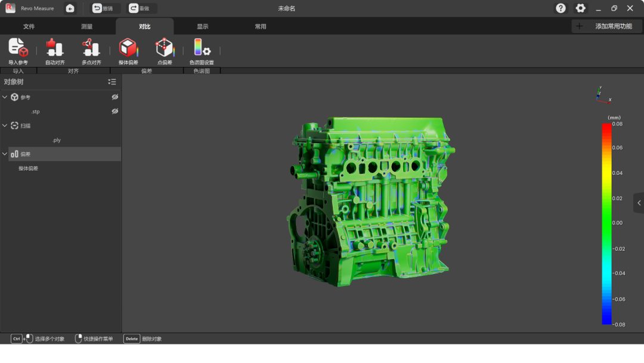This screenshot has width=644, height=363.
Task: Toggle visibility of the .stp file
Action: pos(115,111)
